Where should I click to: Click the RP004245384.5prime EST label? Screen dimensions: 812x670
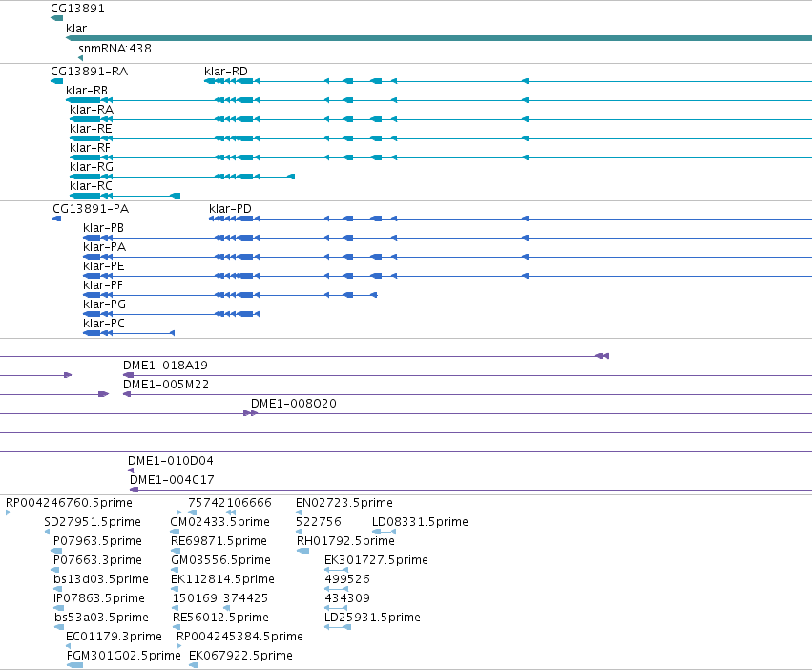[239, 637]
